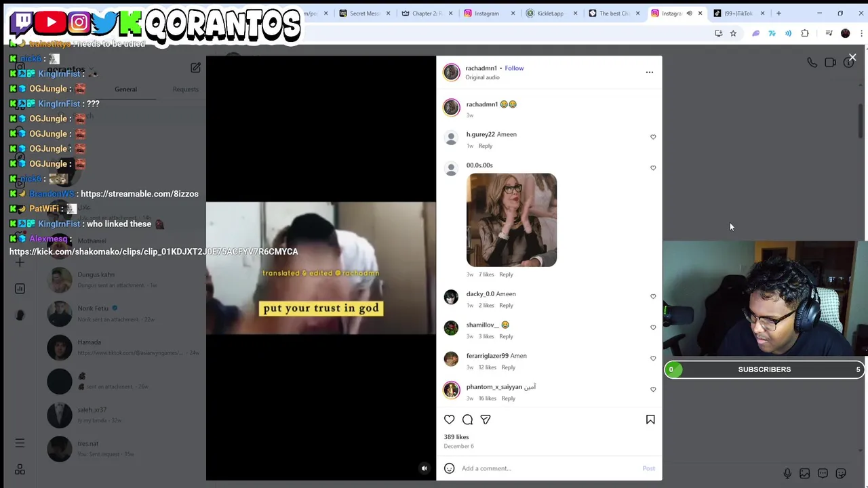Open the grid apps icon in sidebar
Viewport: 868px width, 488px height.
[x=20, y=470]
